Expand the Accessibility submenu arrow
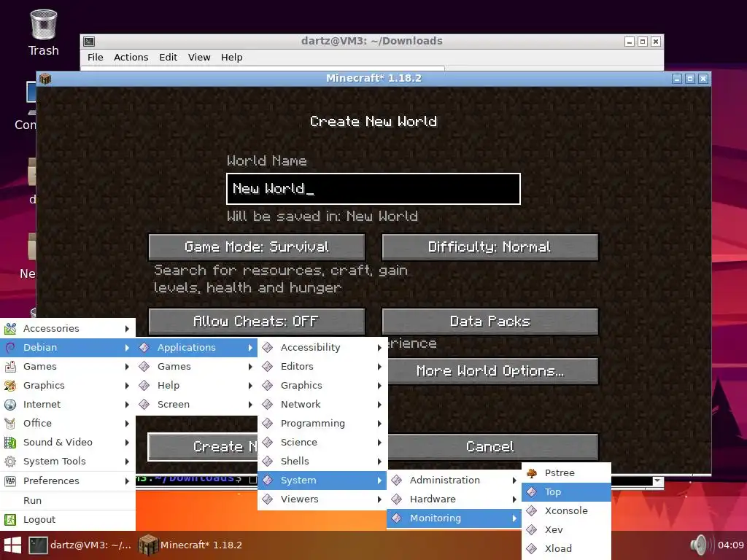 click(x=379, y=348)
